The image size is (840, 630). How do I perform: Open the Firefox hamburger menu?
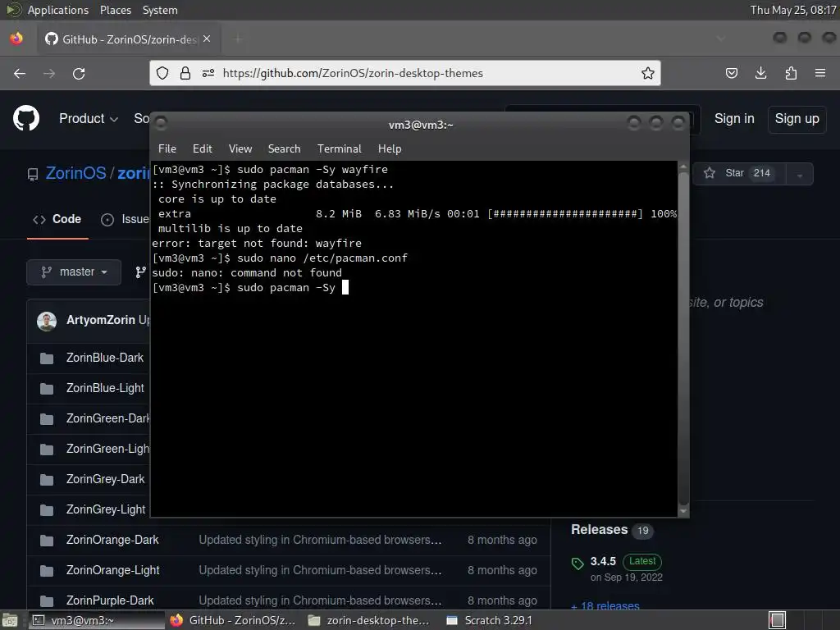[820, 73]
